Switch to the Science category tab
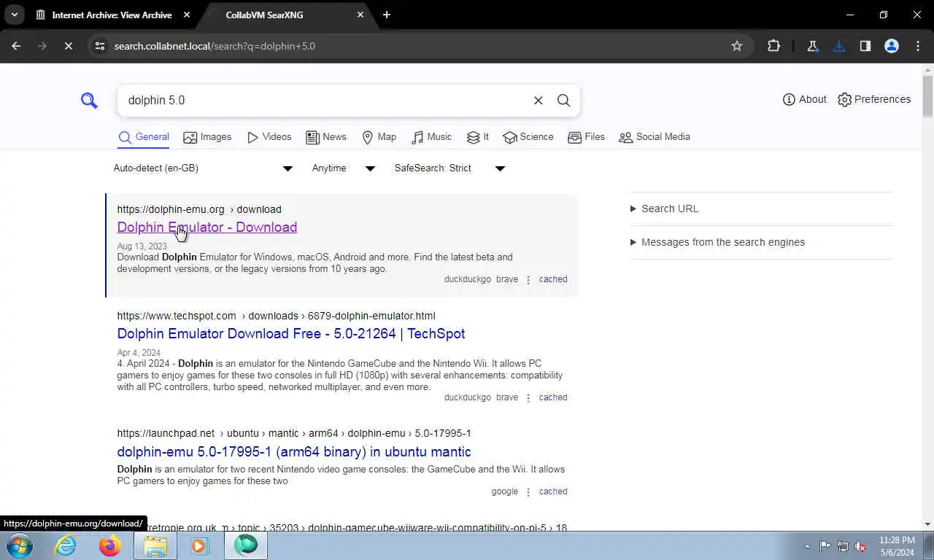 pos(528,137)
